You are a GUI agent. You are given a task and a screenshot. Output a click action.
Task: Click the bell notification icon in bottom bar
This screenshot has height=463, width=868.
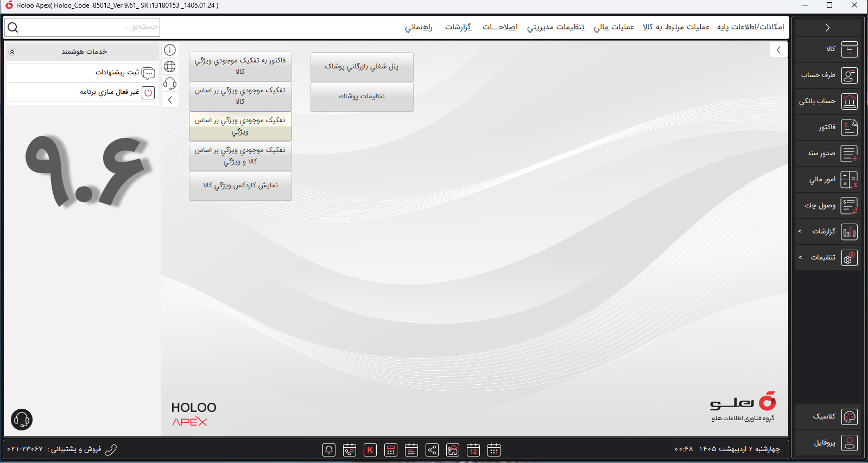tap(329, 450)
